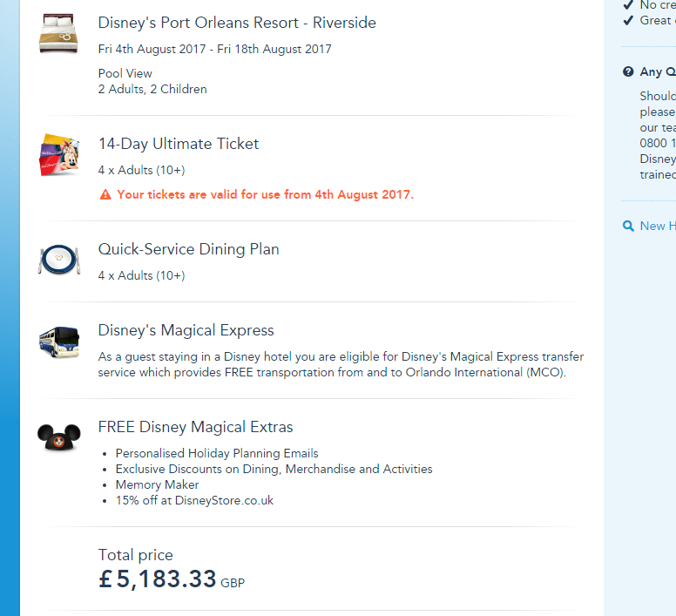Image resolution: width=676 pixels, height=616 pixels.
Task: Click the £5,183.33 total price
Action: (158, 579)
